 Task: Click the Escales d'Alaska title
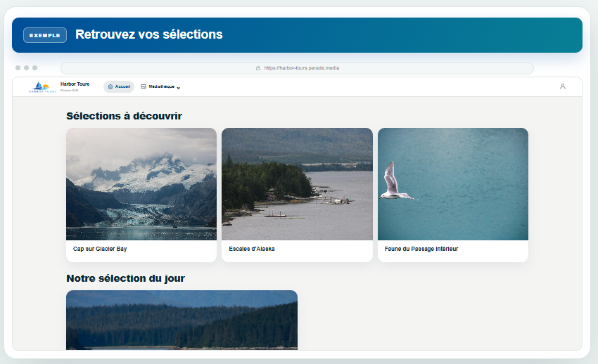coord(252,249)
